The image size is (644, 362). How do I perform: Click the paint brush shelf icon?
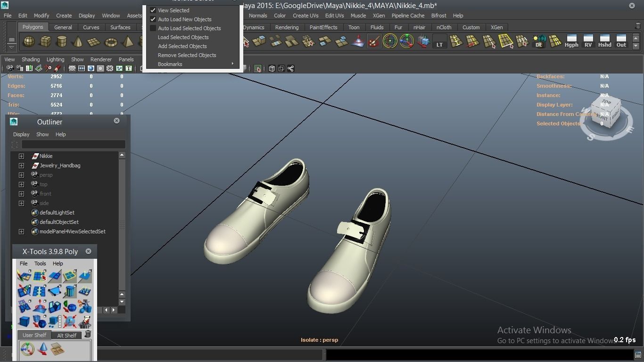[x=374, y=42]
